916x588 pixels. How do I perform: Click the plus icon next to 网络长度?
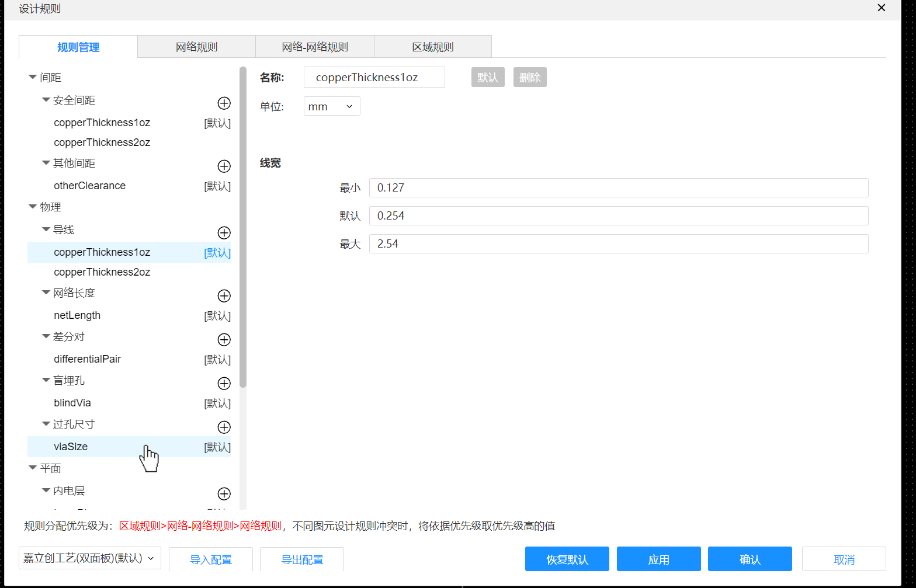point(224,296)
